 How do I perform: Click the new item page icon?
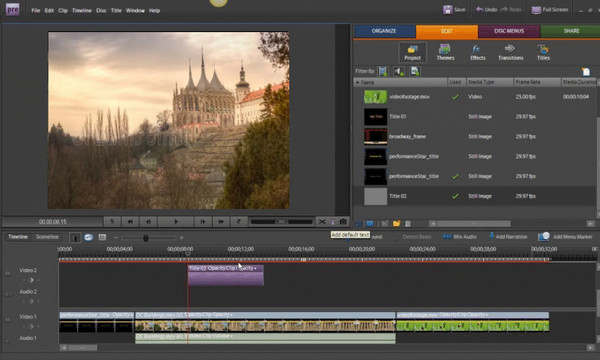pos(586,72)
